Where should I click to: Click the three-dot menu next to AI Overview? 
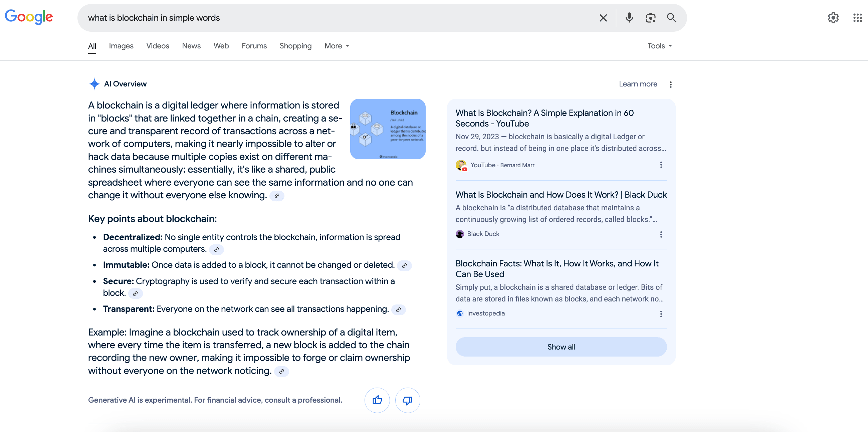point(670,84)
